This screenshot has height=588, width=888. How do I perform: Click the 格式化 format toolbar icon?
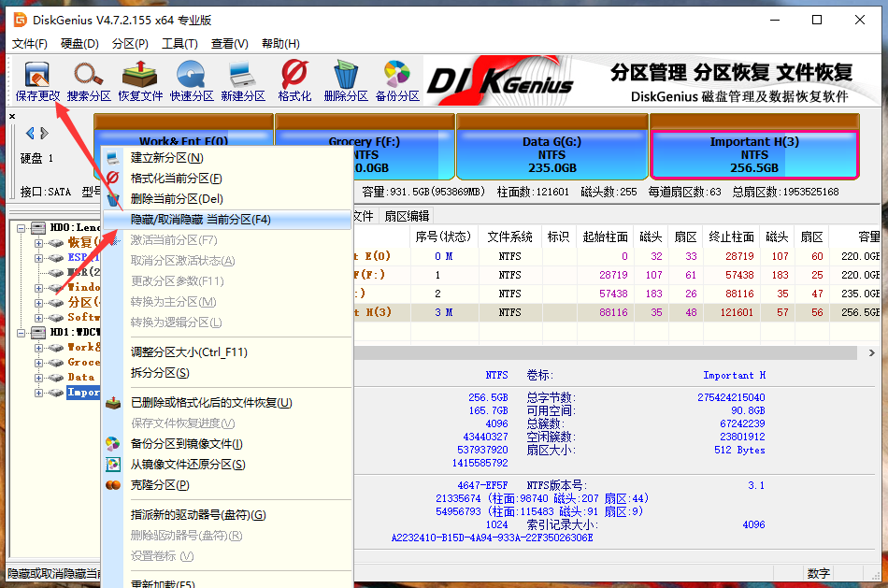point(294,81)
